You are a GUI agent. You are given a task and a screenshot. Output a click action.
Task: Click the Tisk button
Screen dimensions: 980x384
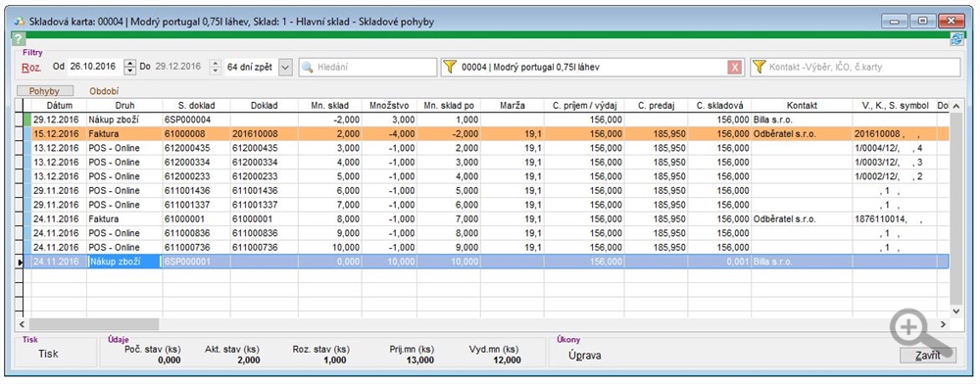click(48, 354)
